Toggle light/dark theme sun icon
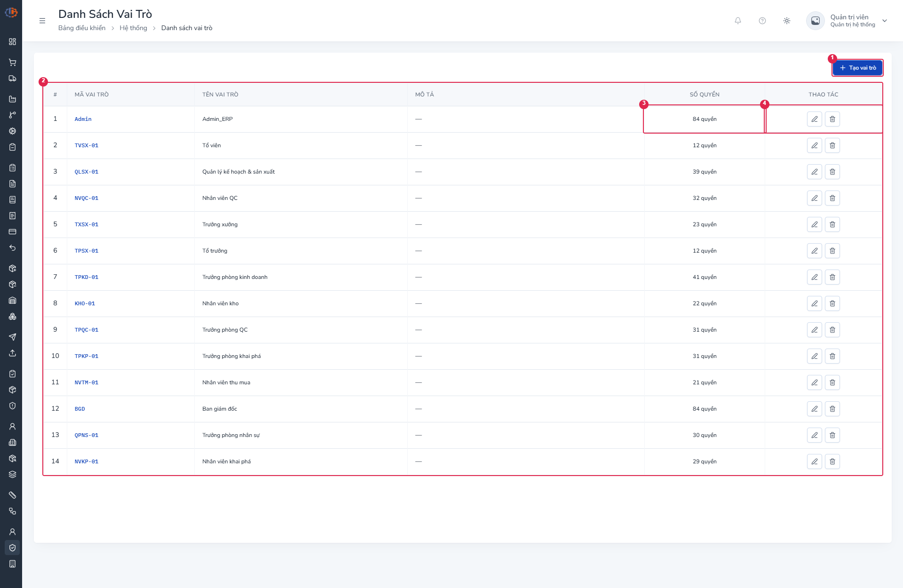The height and width of the screenshot is (588, 903). coord(787,21)
